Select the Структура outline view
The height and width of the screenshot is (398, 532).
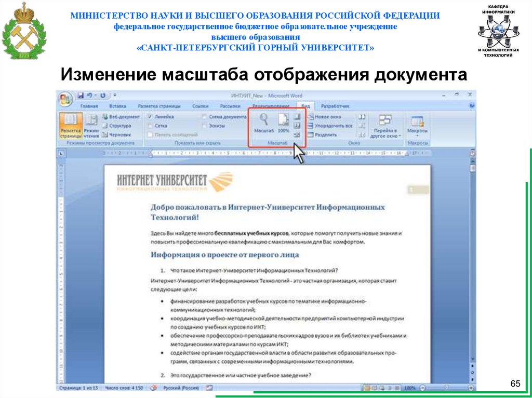pyautogui.click(x=116, y=126)
